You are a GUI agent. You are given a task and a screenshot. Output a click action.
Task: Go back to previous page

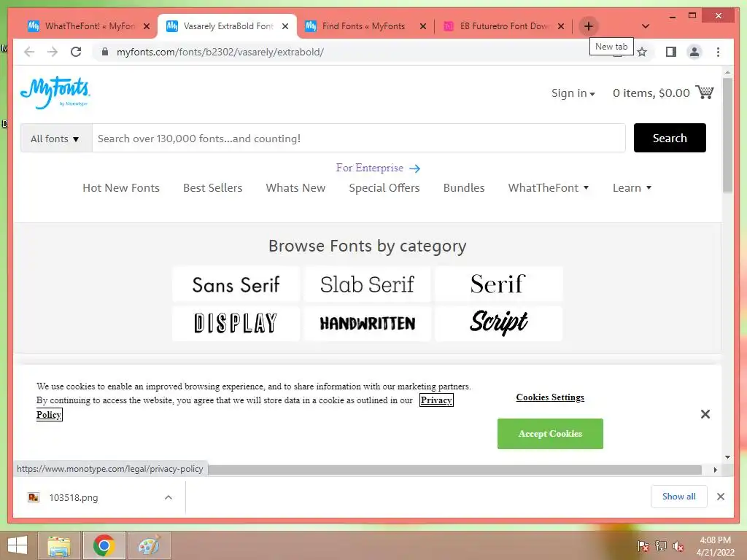tap(29, 52)
